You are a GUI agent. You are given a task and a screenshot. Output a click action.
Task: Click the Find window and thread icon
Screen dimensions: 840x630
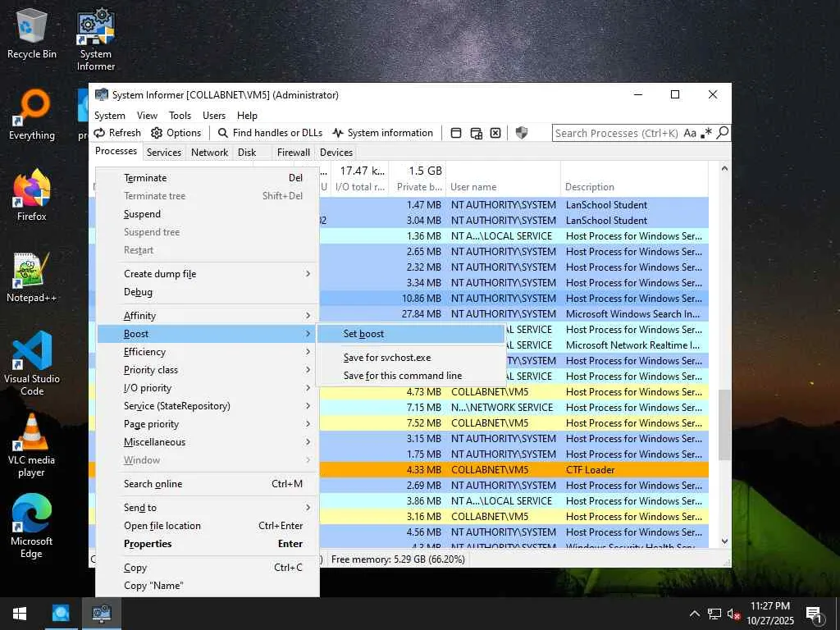click(476, 133)
